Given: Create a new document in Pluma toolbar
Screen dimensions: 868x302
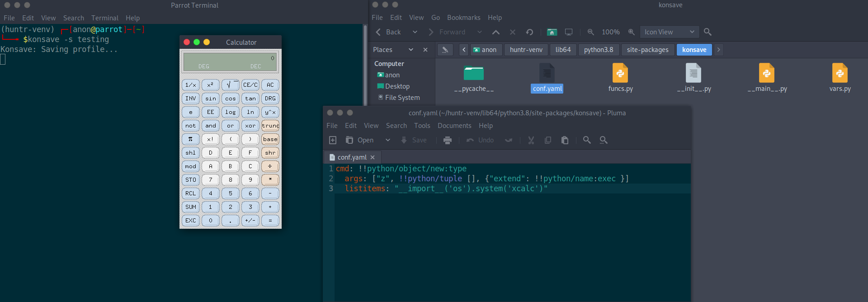Looking at the screenshot, I should (x=333, y=140).
